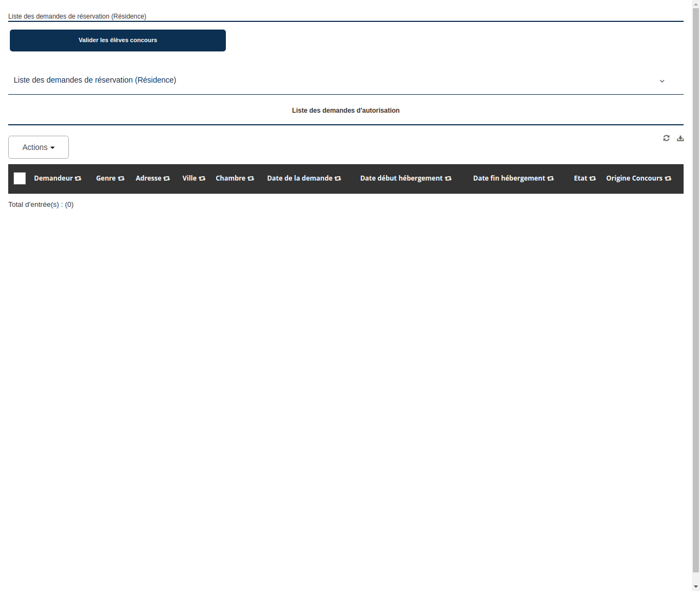Click the right vertical scrollbar
700x591 pixels.
click(696, 296)
